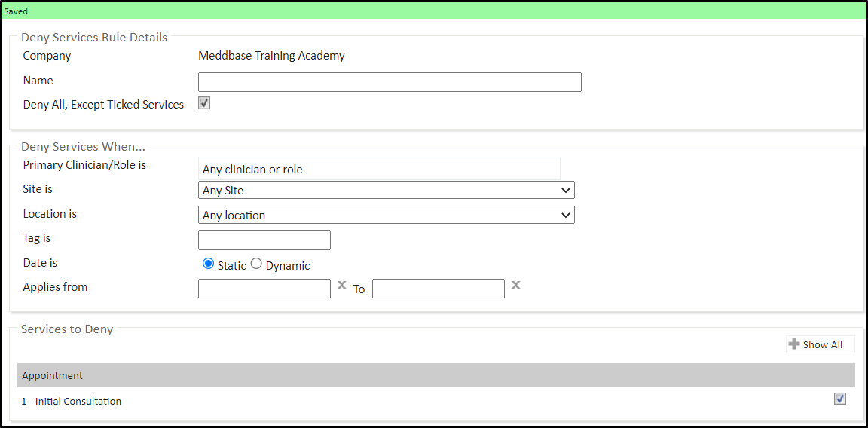Expand the Any location dropdown
The height and width of the screenshot is (428, 868).
pos(386,215)
